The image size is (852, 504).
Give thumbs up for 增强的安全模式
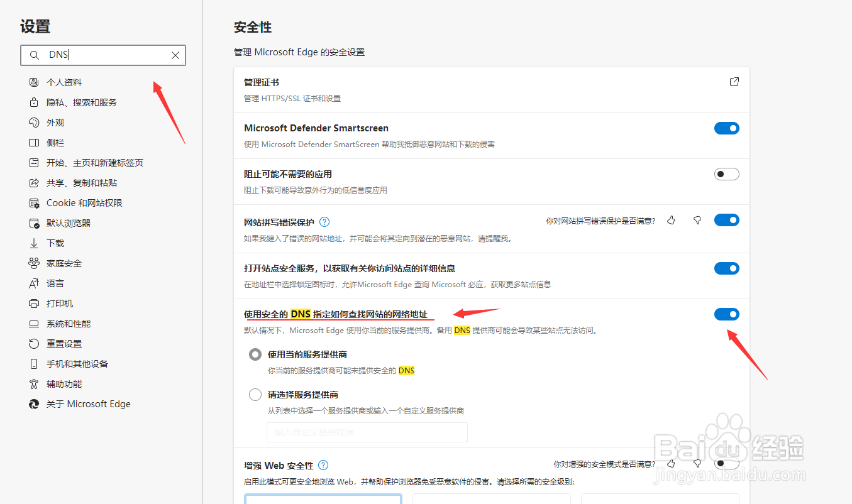point(672,463)
